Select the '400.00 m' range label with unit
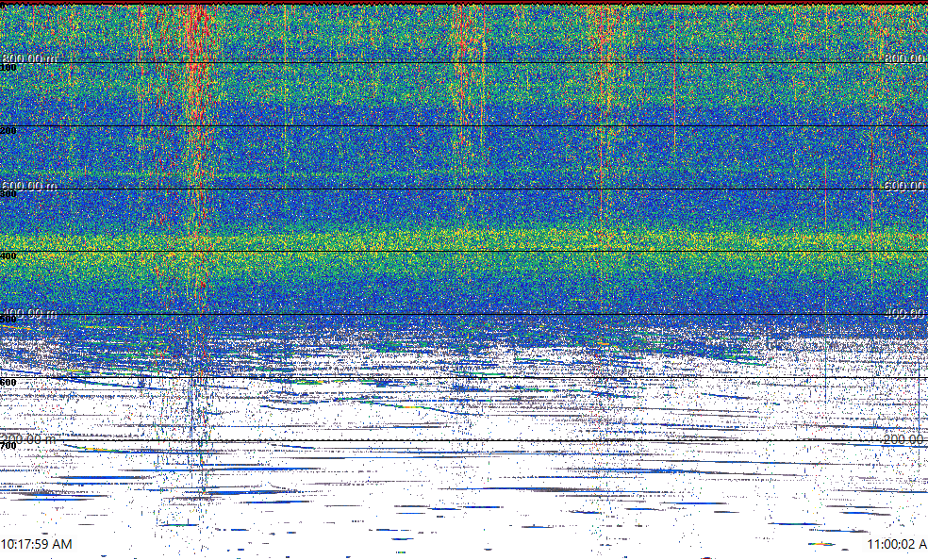 [x=28, y=312]
